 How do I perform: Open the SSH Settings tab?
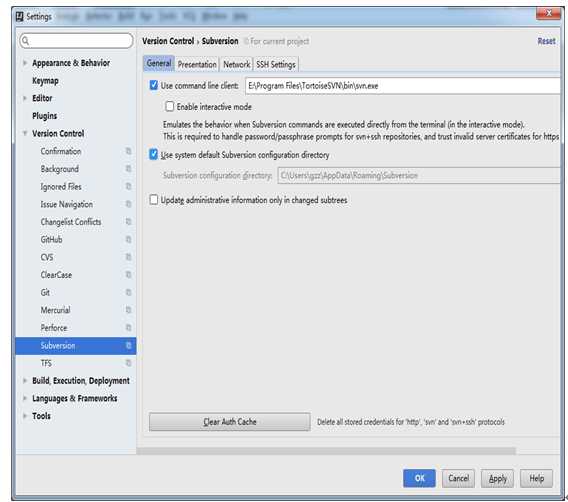coord(276,64)
